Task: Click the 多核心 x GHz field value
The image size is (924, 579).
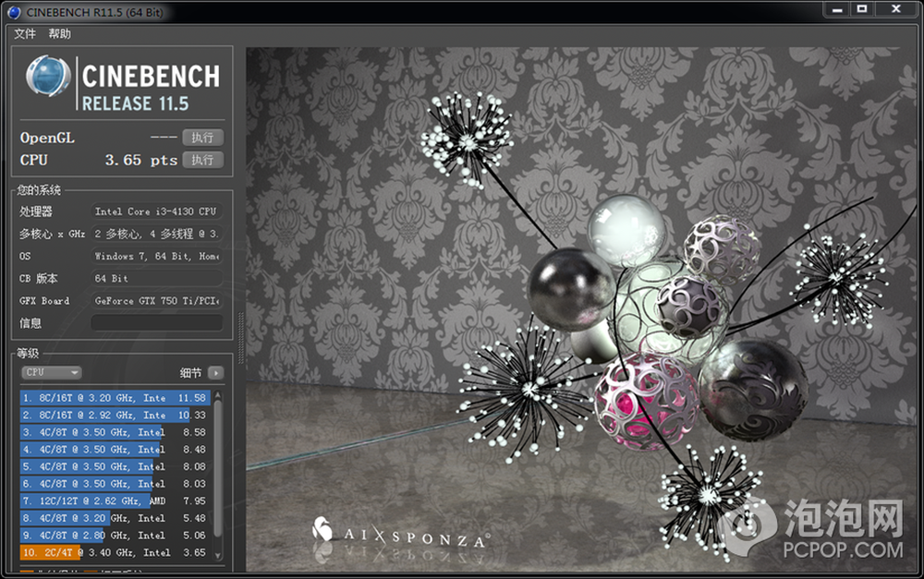Action: (x=157, y=234)
